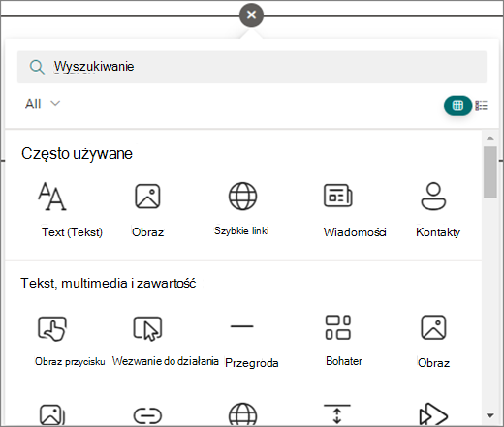
Task: Add the Obraz przycisku web part
Action: pyautogui.click(x=52, y=328)
